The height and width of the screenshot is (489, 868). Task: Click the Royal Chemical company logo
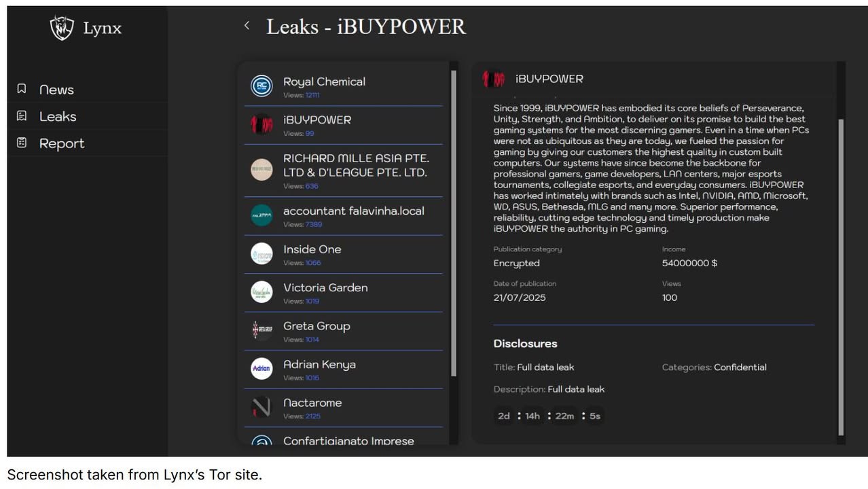coord(261,86)
